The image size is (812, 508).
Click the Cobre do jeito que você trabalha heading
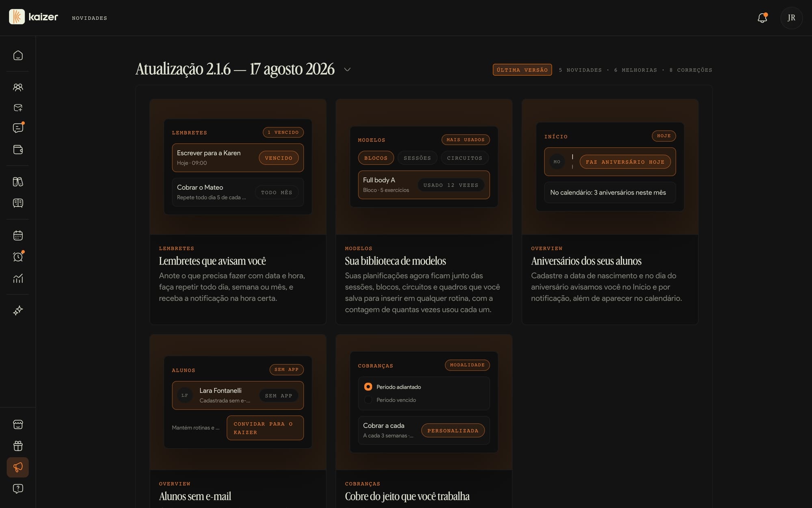point(407,496)
